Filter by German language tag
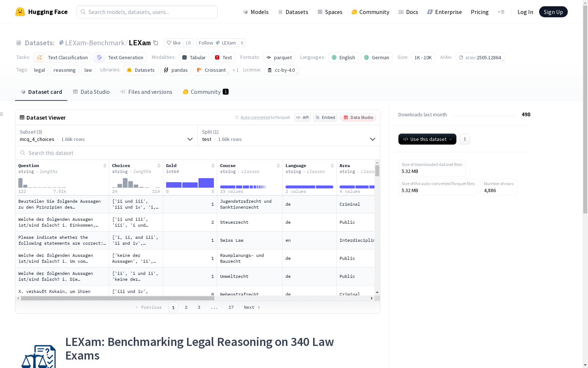This screenshot has height=368, width=588. pyautogui.click(x=377, y=57)
